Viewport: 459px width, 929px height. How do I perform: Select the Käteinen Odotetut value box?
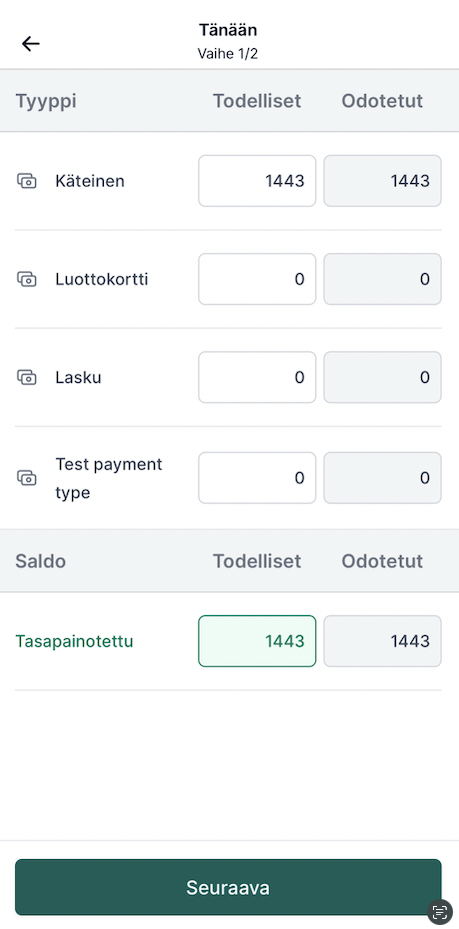[x=383, y=181]
